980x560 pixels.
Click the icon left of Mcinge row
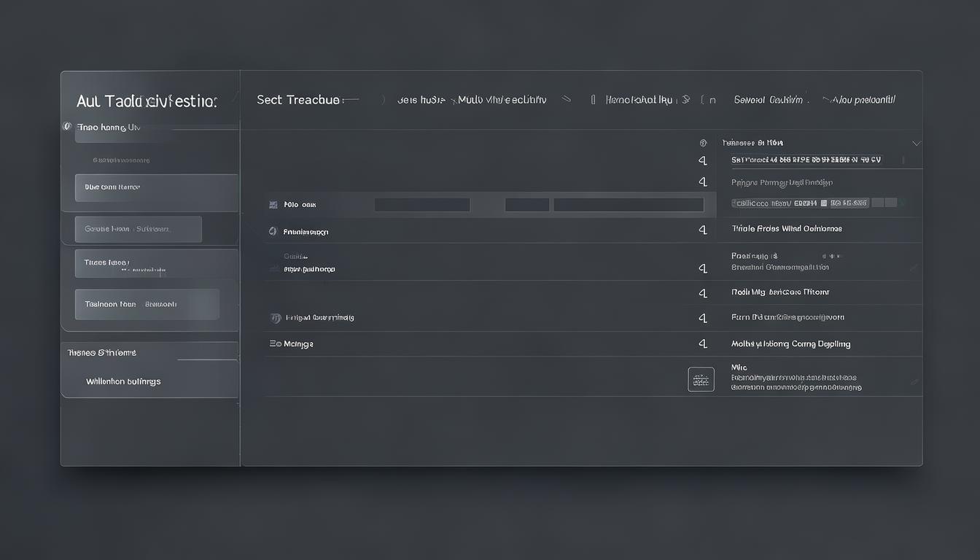(x=275, y=343)
